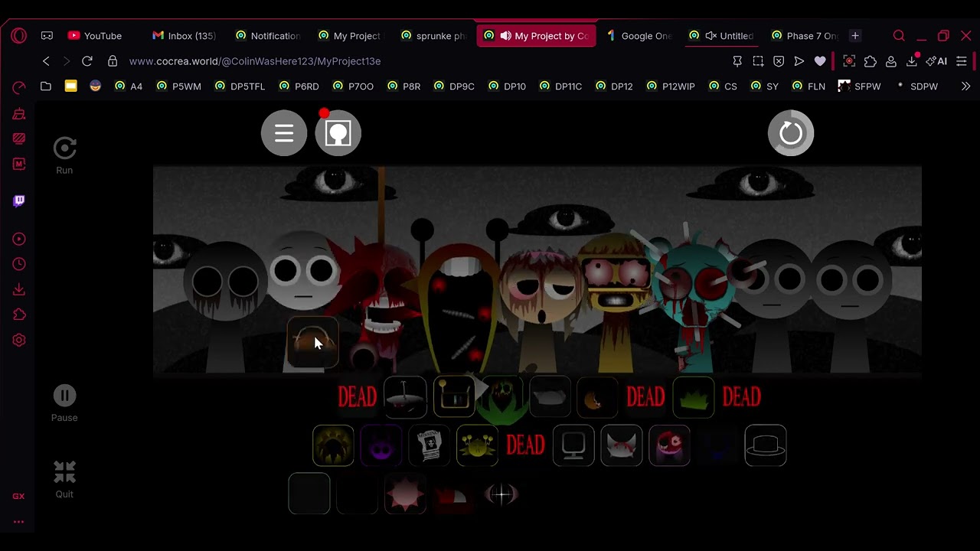Click the circular reset arrow button in game

[x=791, y=133]
